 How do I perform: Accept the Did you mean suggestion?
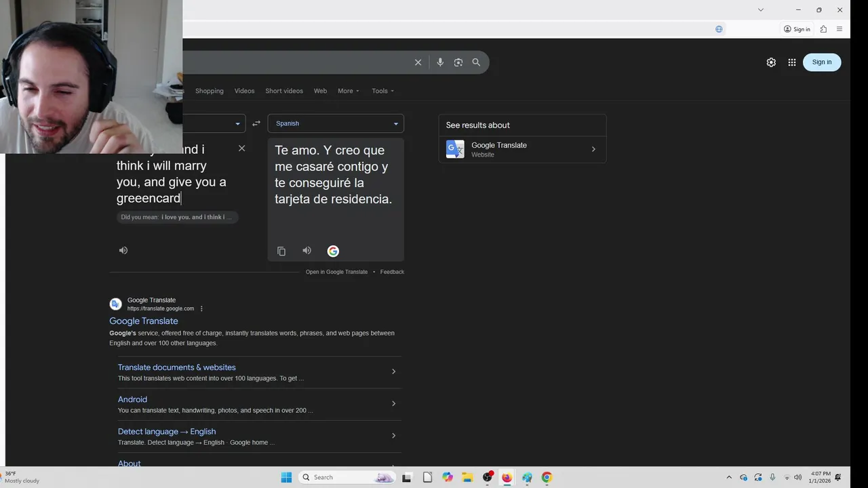point(177,218)
